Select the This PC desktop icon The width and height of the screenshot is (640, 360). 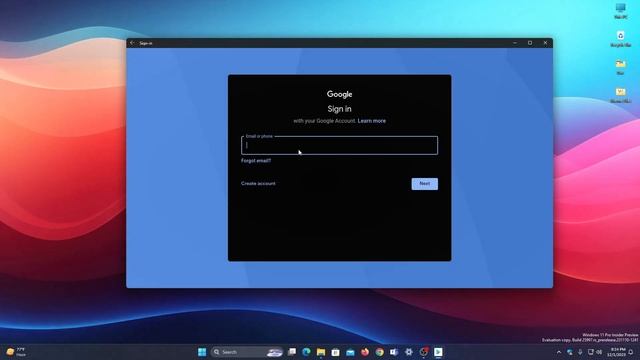point(621,11)
